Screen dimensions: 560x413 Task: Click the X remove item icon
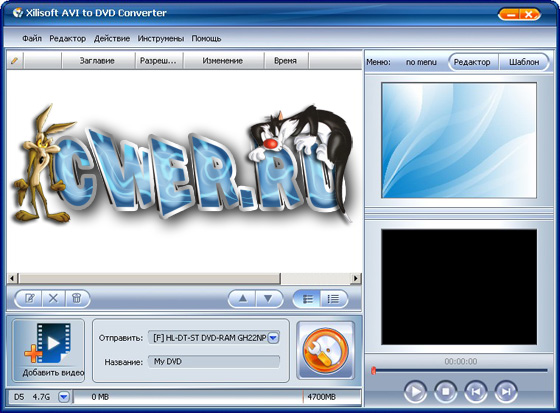tap(53, 298)
